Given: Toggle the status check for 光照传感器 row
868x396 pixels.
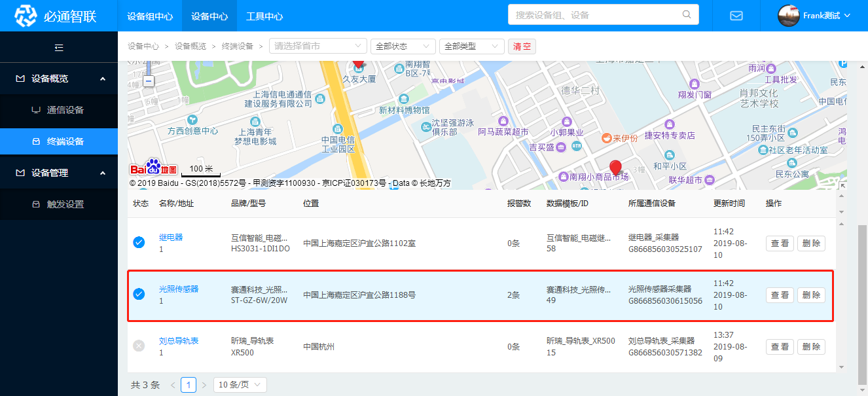Looking at the screenshot, I should (139, 295).
